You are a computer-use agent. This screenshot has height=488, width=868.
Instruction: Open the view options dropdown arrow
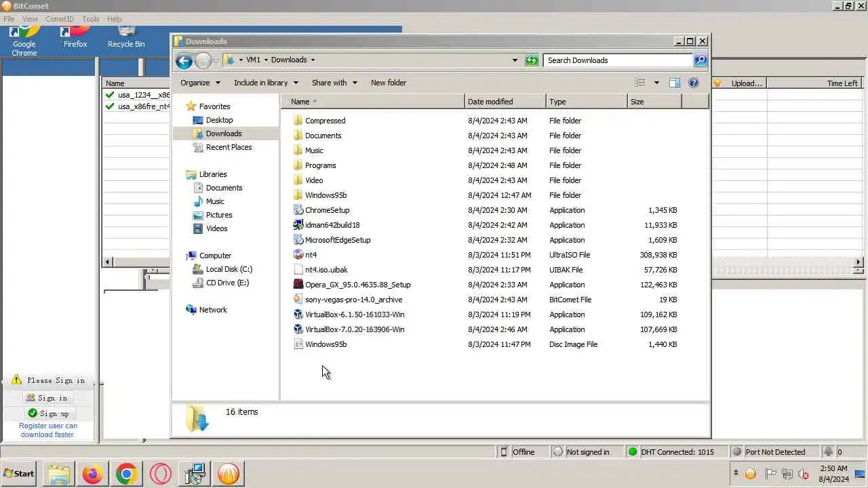pyautogui.click(x=656, y=83)
